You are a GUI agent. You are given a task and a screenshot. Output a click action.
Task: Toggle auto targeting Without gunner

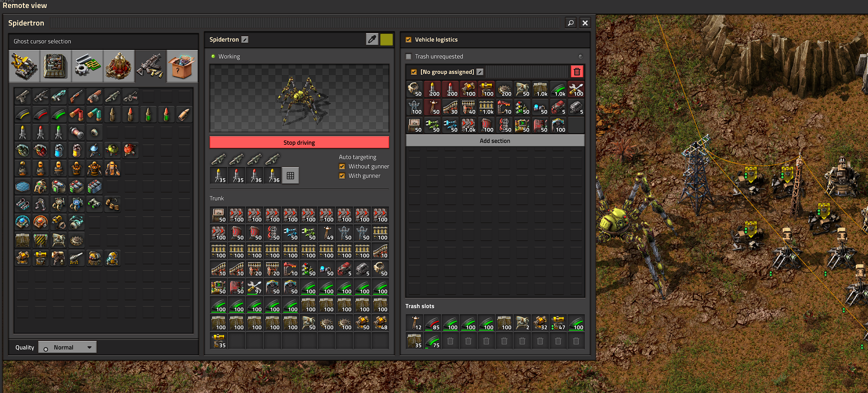point(342,166)
